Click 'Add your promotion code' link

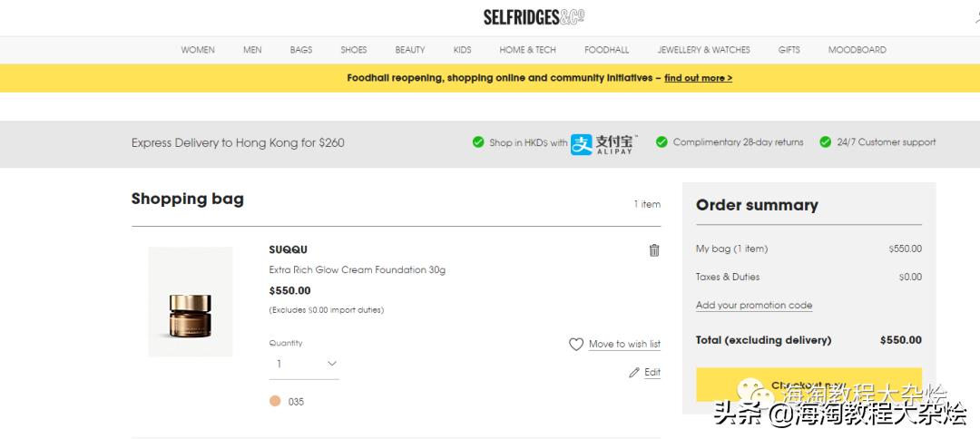[754, 306]
